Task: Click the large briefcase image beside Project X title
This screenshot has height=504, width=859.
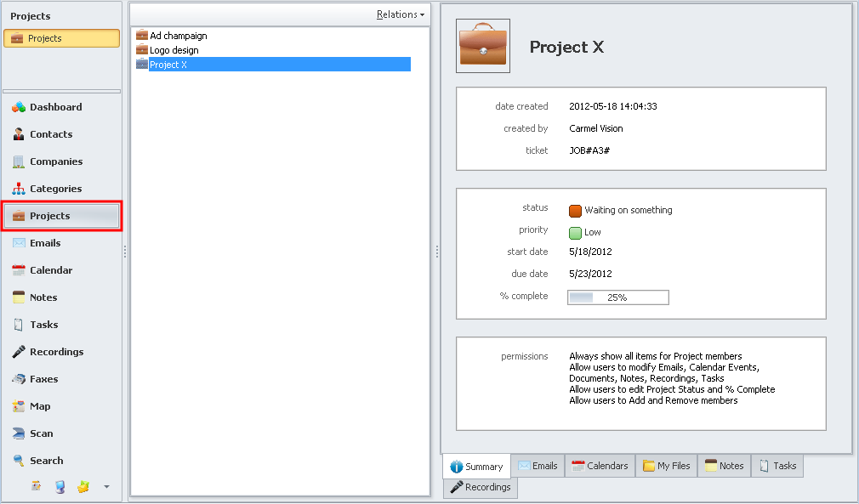Action: coord(483,46)
